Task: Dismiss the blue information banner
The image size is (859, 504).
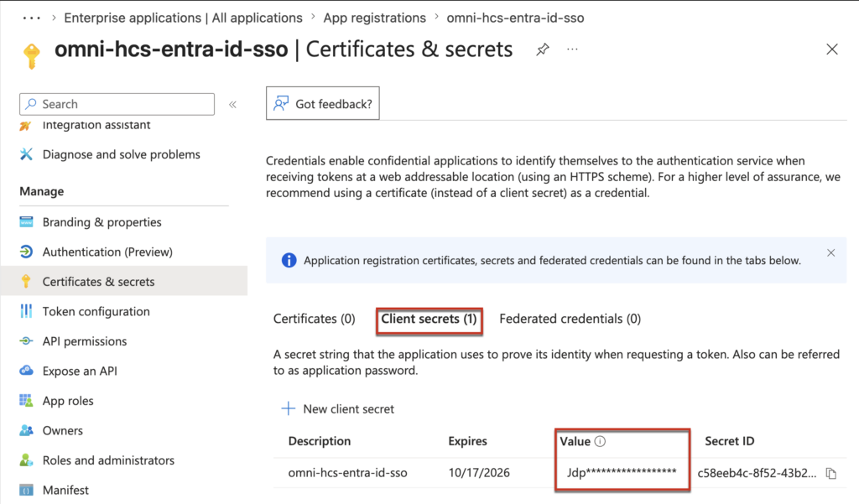Action: click(830, 252)
